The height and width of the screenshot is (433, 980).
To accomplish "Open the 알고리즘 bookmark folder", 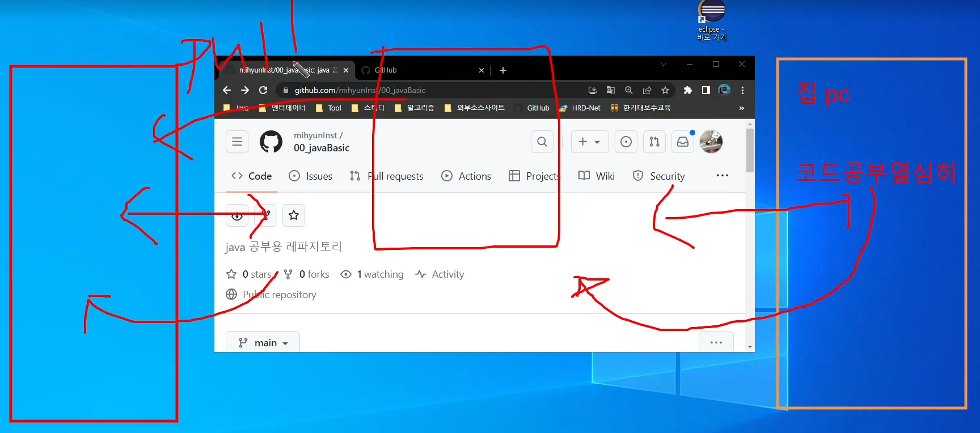I will [x=415, y=108].
